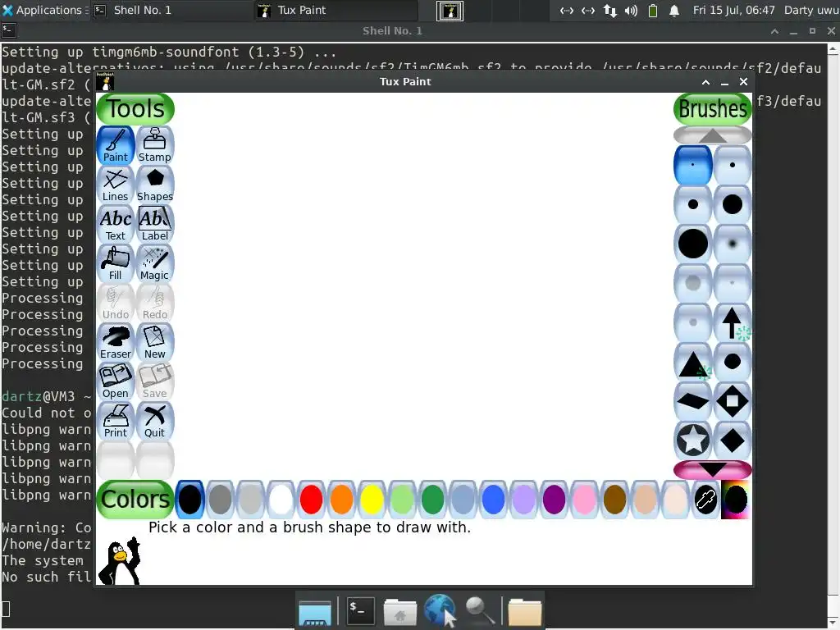Choose the dark green color swatch
This screenshot has height=630, width=840.
point(432,500)
